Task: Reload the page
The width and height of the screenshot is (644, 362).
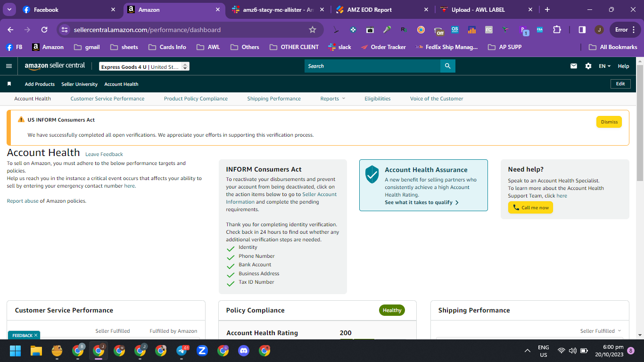Action: click(x=44, y=30)
